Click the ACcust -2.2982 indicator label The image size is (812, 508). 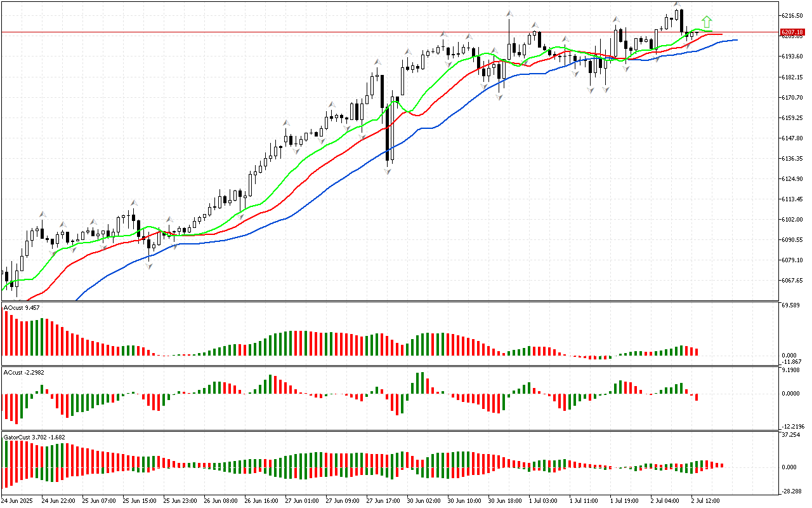[23, 372]
